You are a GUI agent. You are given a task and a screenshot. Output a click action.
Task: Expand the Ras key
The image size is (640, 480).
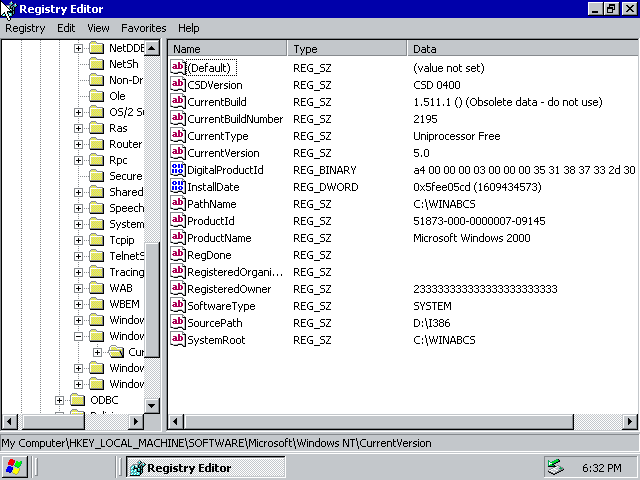[78, 128]
